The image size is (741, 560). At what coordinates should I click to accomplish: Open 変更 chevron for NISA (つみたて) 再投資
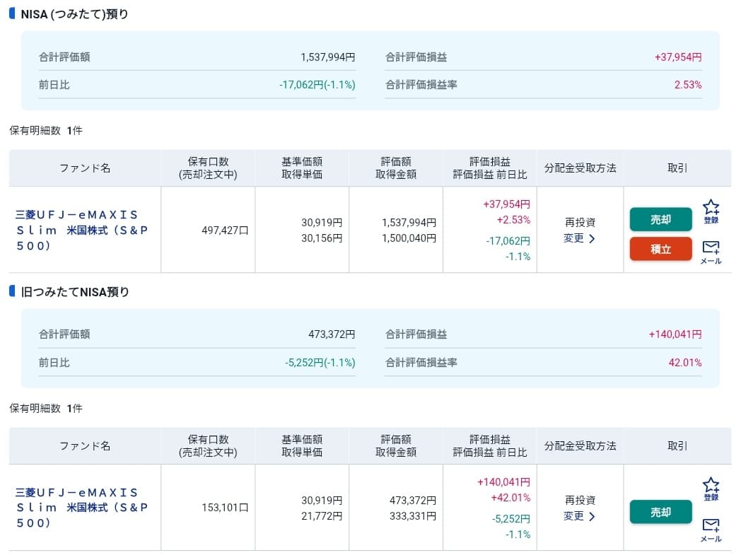(579, 238)
